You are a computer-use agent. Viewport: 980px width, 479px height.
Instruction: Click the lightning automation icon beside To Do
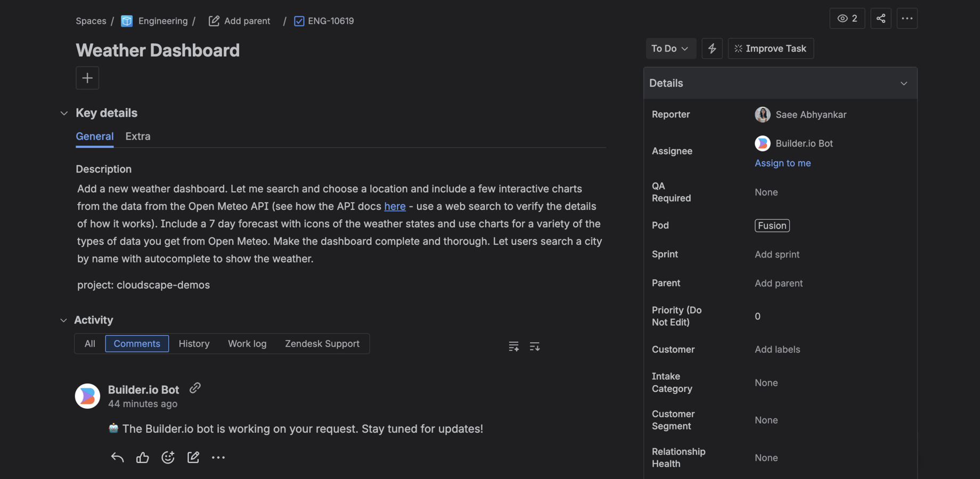point(712,48)
